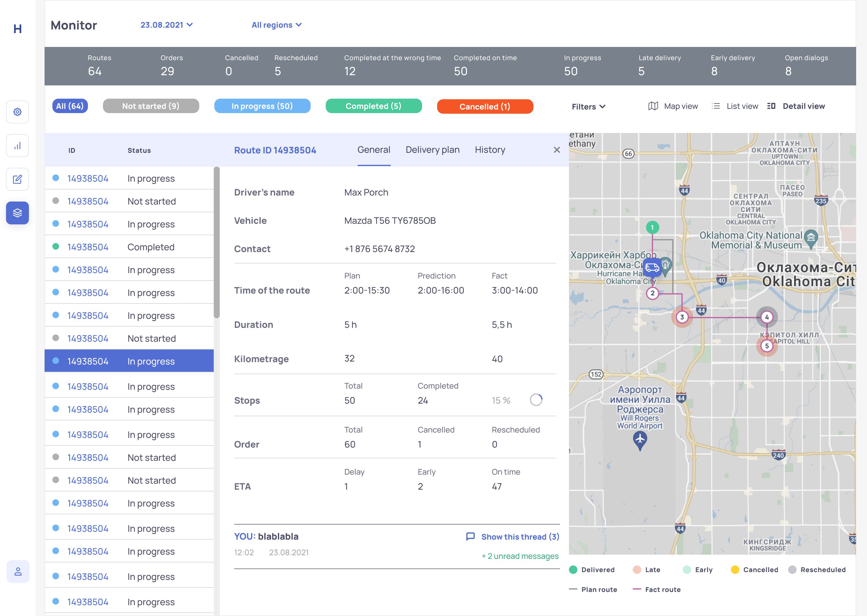Click the stops progress circle indicator

pos(536,400)
